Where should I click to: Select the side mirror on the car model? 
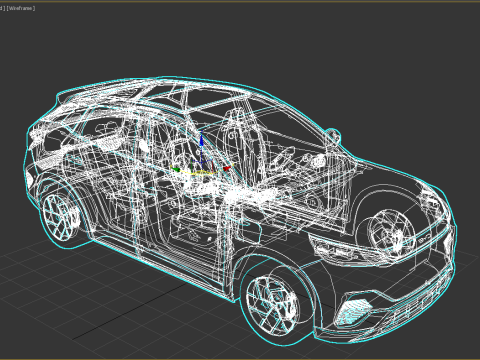coord(333,136)
